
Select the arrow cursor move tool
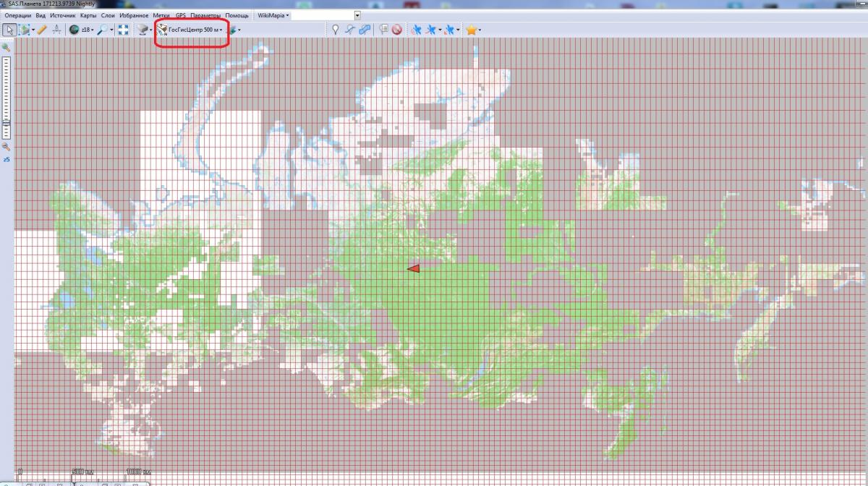click(9, 30)
